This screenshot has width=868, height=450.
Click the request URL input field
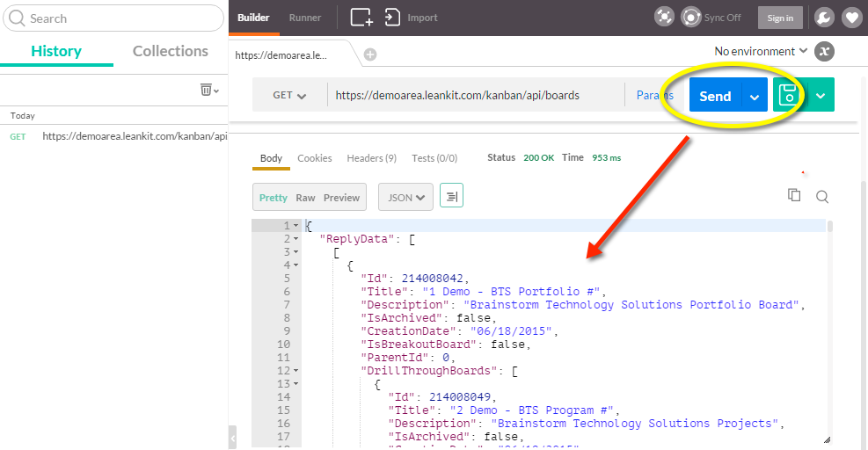click(476, 95)
